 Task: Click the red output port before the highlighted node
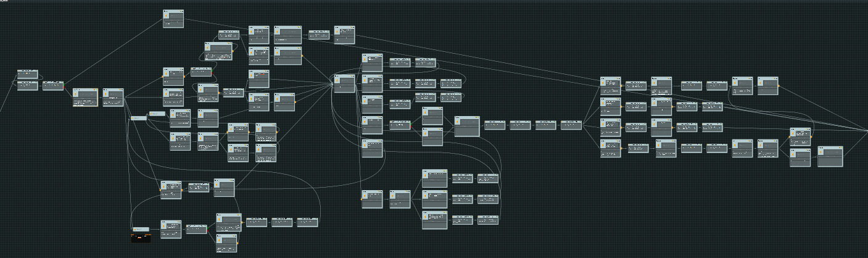tap(64, 86)
